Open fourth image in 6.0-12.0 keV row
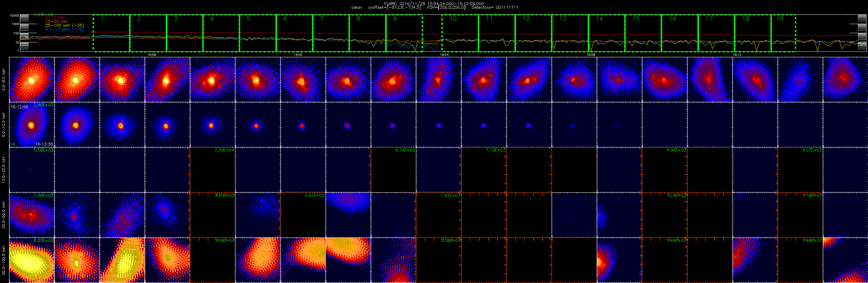 [x=168, y=125]
